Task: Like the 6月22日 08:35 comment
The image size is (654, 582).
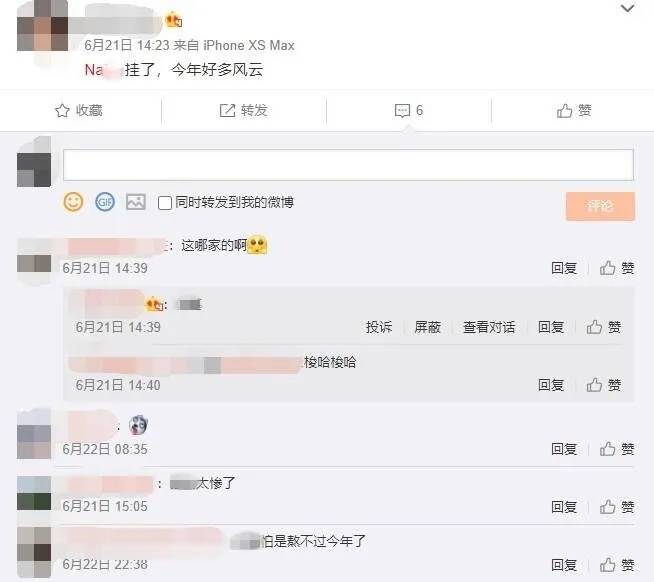Action: click(x=617, y=449)
